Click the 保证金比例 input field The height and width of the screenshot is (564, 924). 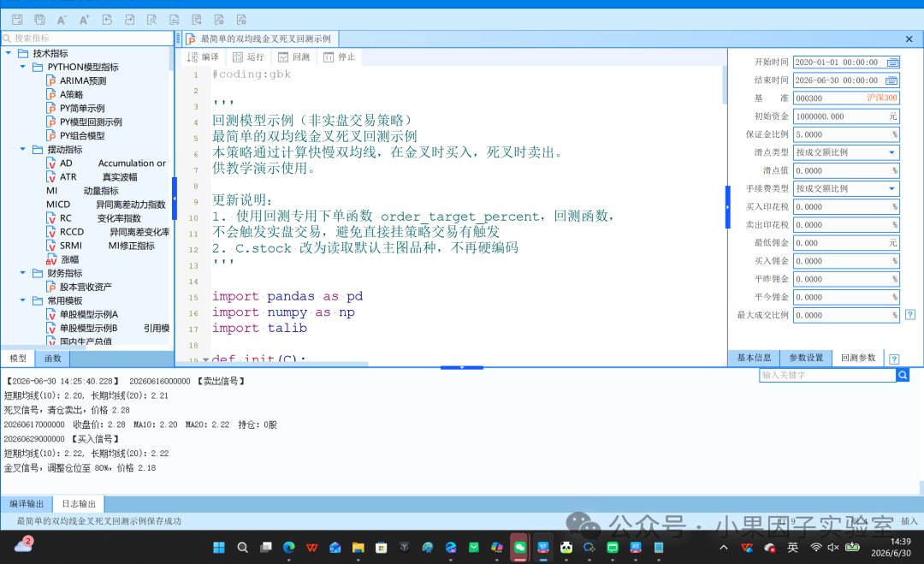[846, 134]
